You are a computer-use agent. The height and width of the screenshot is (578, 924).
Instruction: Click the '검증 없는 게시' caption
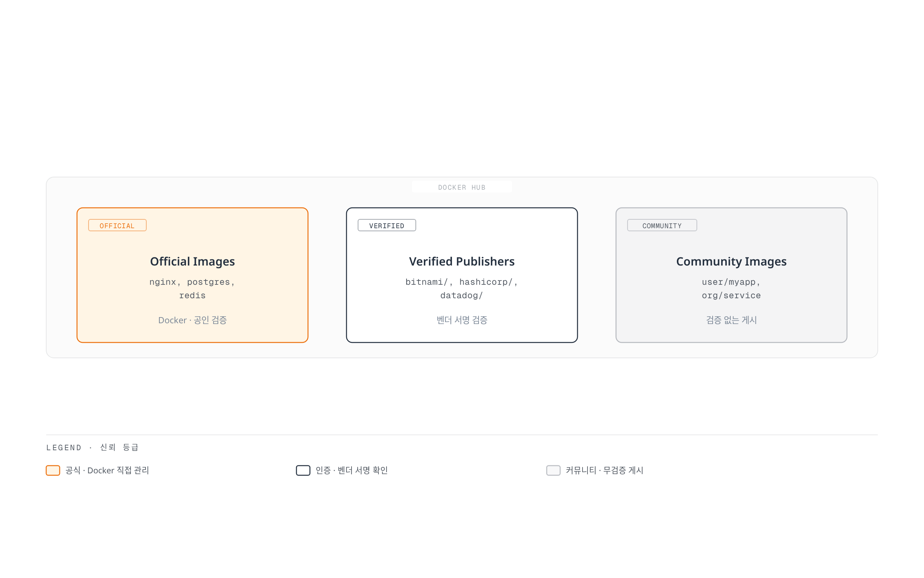point(731,320)
